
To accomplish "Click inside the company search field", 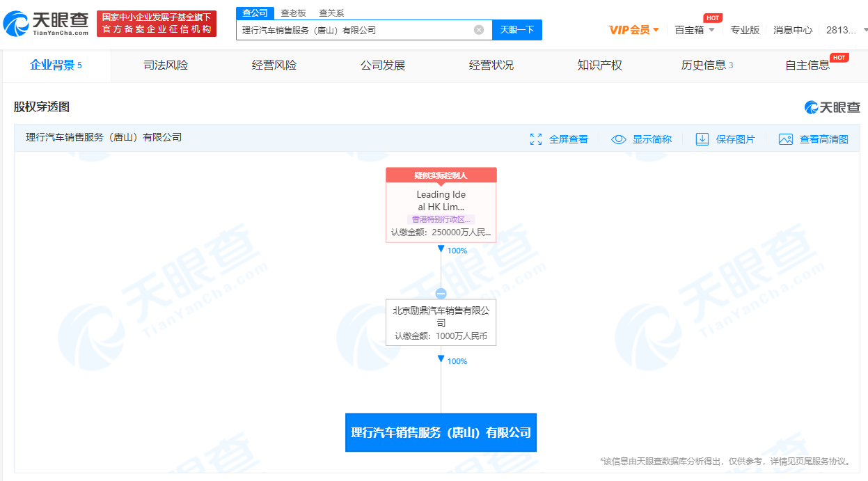I will click(x=355, y=30).
